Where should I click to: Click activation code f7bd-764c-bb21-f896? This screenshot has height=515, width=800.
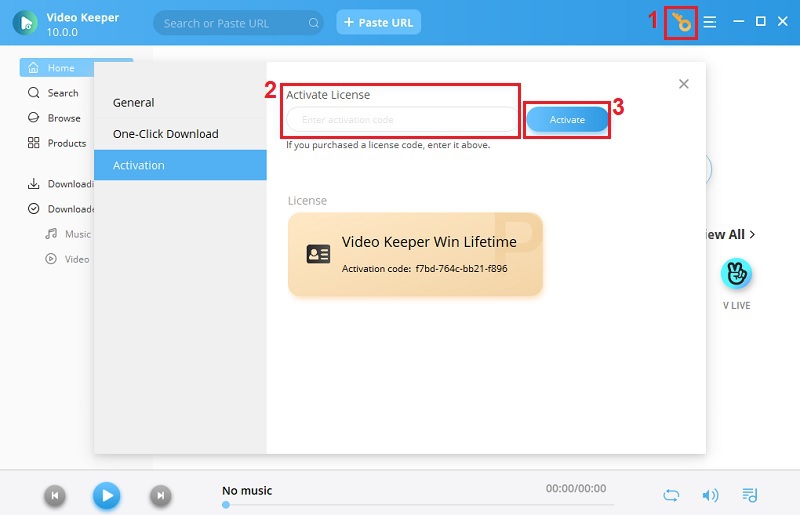tap(461, 268)
